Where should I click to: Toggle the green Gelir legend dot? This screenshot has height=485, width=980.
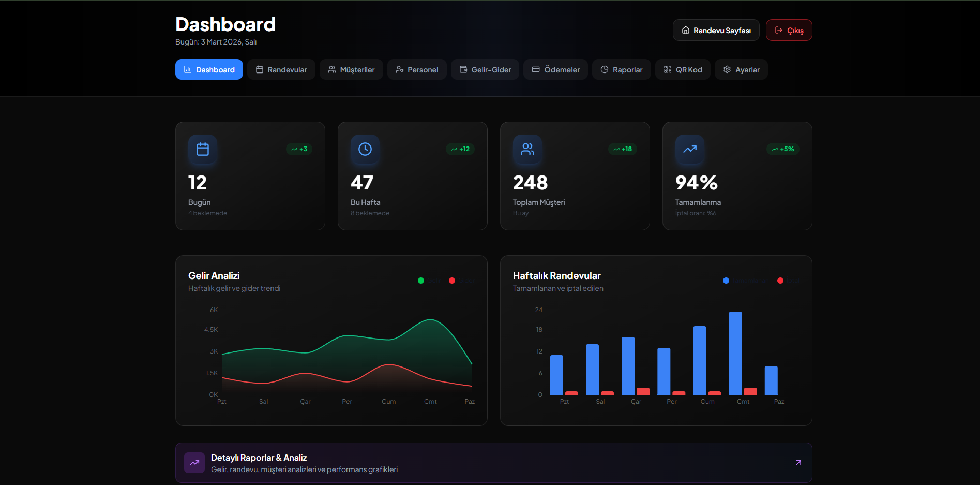tap(421, 281)
